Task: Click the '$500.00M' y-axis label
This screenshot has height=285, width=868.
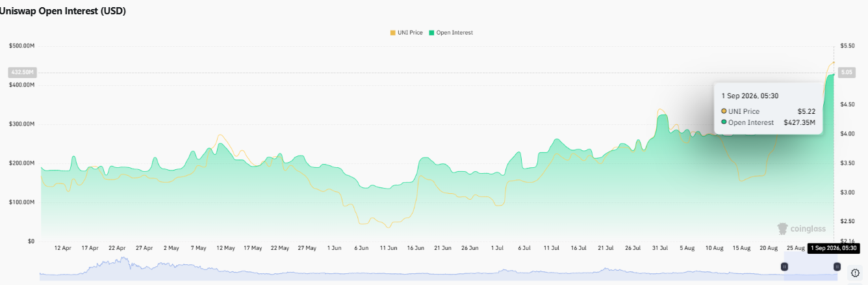Action: point(21,46)
